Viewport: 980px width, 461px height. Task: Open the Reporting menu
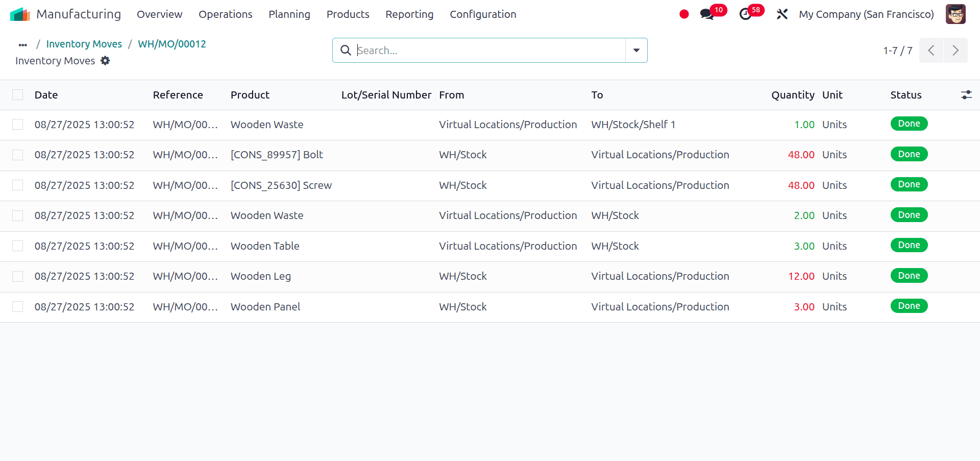click(409, 14)
